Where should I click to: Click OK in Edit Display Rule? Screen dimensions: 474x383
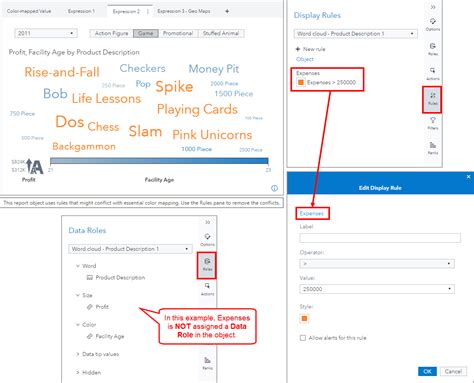click(x=427, y=371)
